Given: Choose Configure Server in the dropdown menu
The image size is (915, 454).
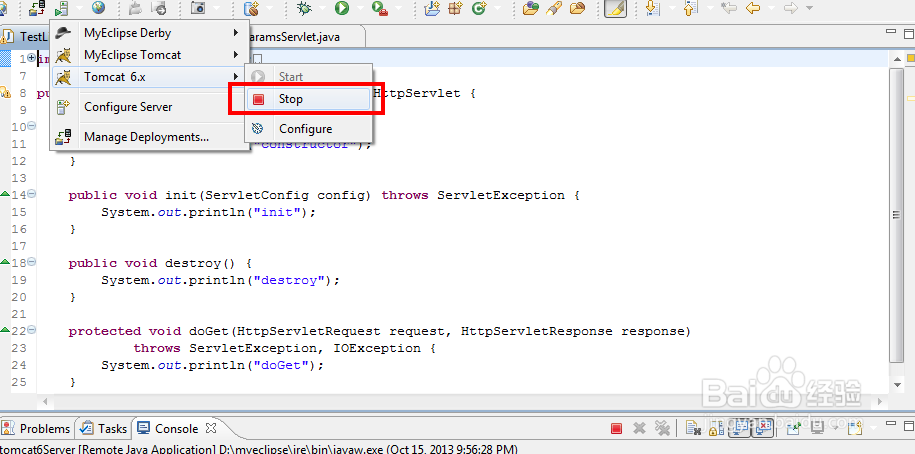Looking at the screenshot, I should click(149, 107).
